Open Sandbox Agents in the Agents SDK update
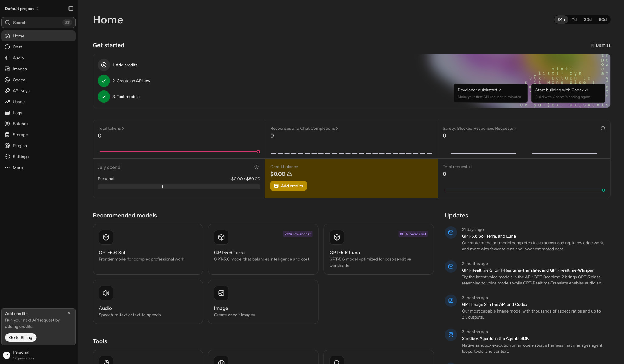 pyautogui.click(x=495, y=339)
